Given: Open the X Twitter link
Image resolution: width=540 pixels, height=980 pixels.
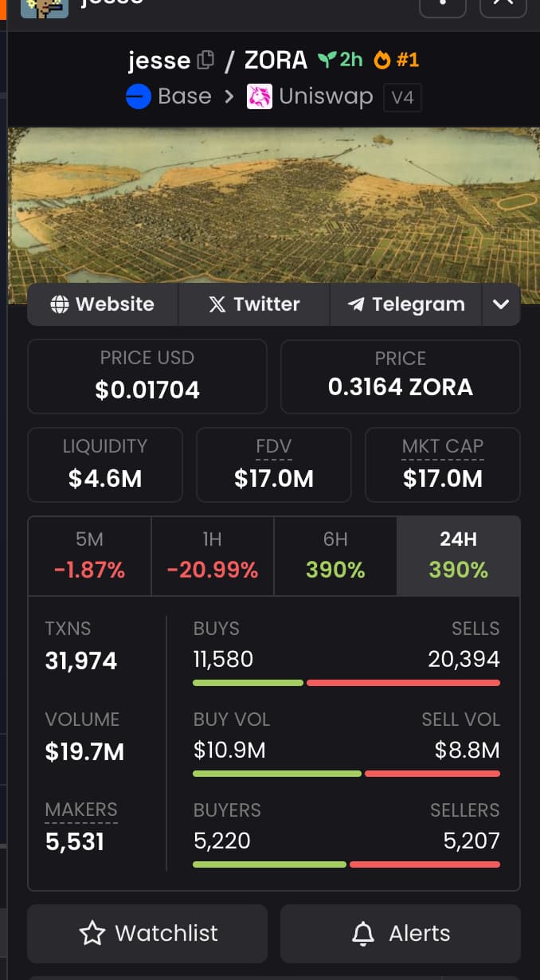Looking at the screenshot, I should coord(254,304).
